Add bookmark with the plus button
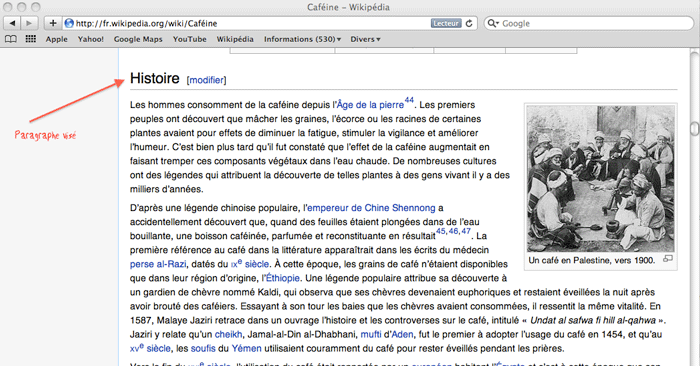The width and height of the screenshot is (700, 366). click(x=53, y=23)
